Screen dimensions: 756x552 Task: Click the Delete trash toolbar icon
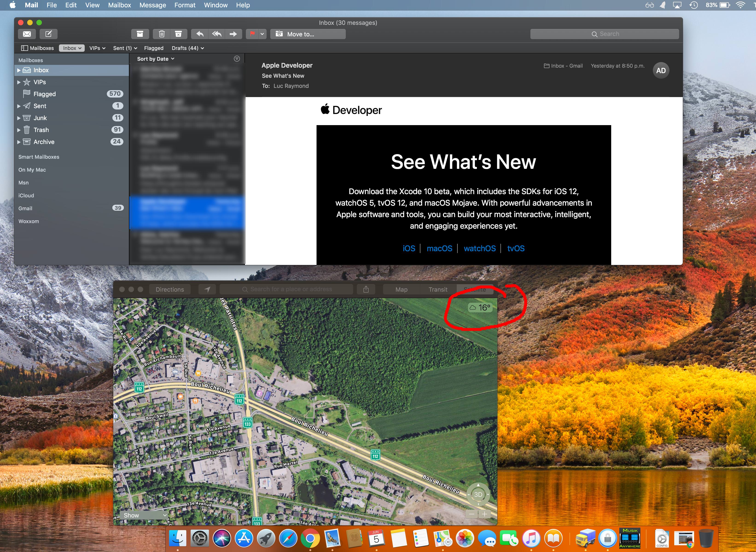click(x=162, y=34)
